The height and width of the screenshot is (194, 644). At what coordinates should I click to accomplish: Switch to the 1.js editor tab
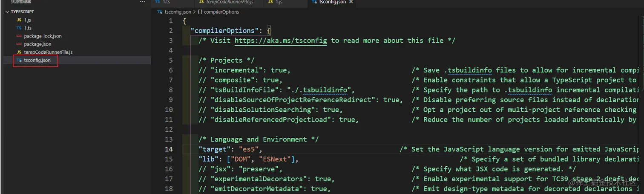tap(279, 2)
